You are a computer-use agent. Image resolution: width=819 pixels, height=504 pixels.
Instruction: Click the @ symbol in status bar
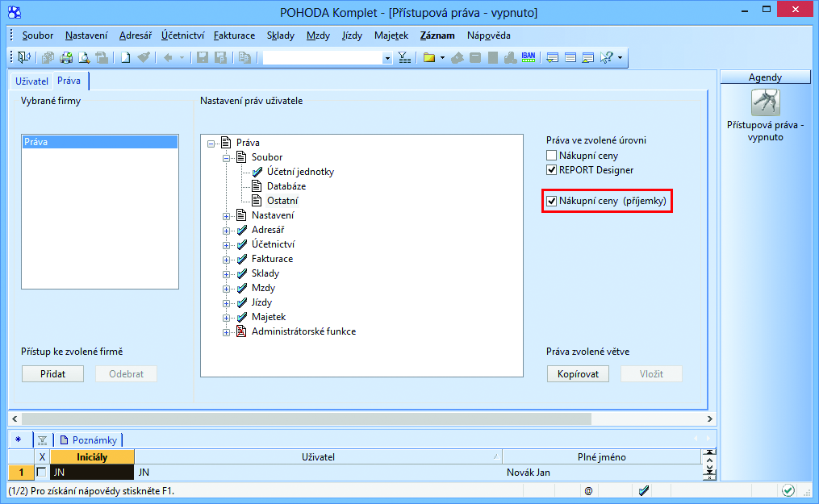589,491
